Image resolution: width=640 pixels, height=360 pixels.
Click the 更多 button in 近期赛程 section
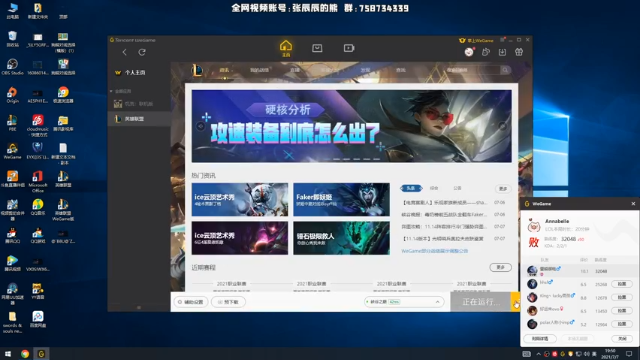500,267
